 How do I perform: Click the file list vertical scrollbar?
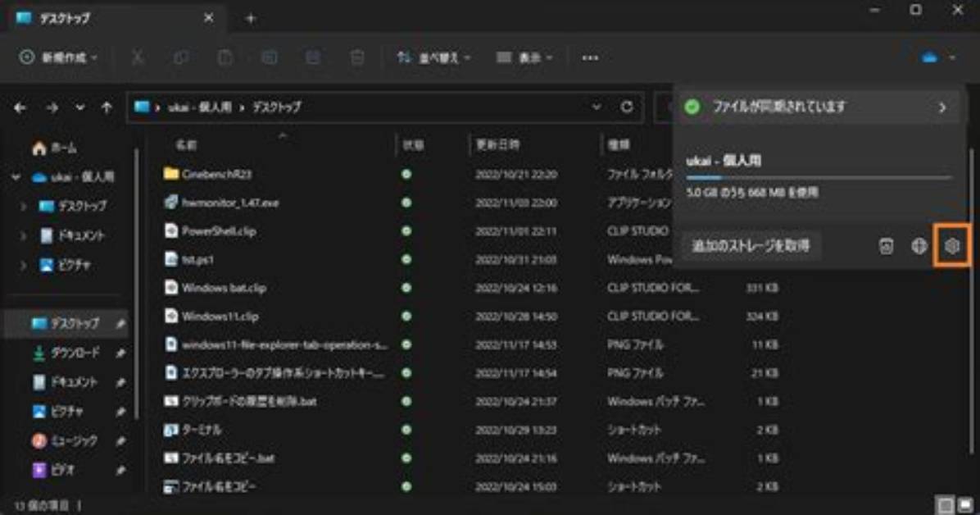pos(973,300)
